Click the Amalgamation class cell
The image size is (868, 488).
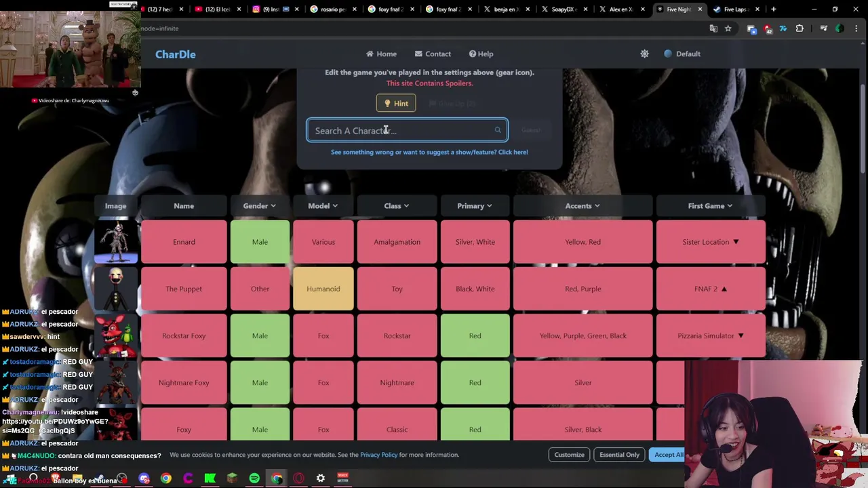pyautogui.click(x=397, y=241)
